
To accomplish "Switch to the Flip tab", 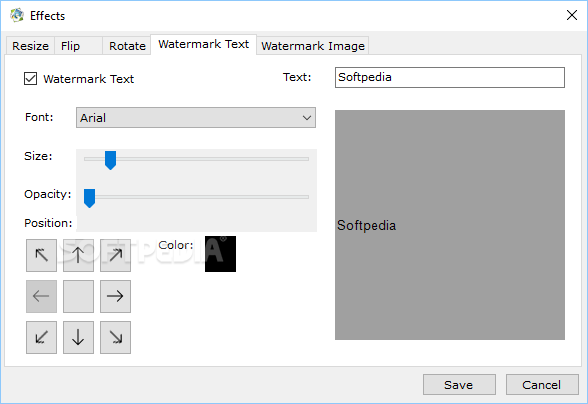I will (x=78, y=46).
